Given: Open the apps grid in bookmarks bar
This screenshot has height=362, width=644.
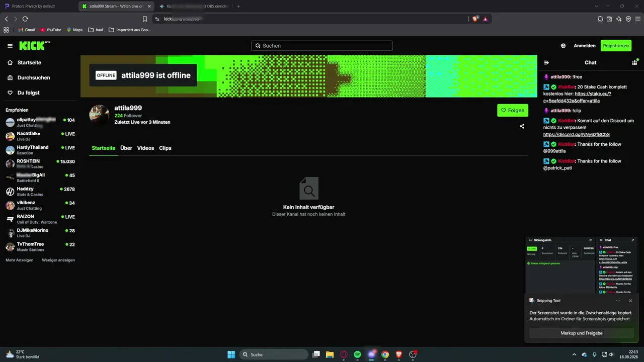Looking at the screenshot, I should click(6, 30).
